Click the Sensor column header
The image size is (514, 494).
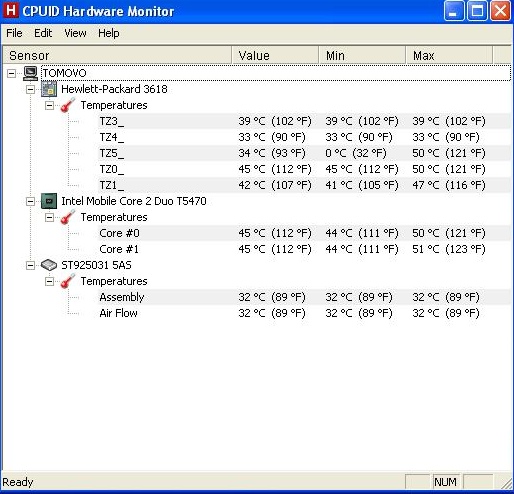pyautogui.click(x=117, y=55)
